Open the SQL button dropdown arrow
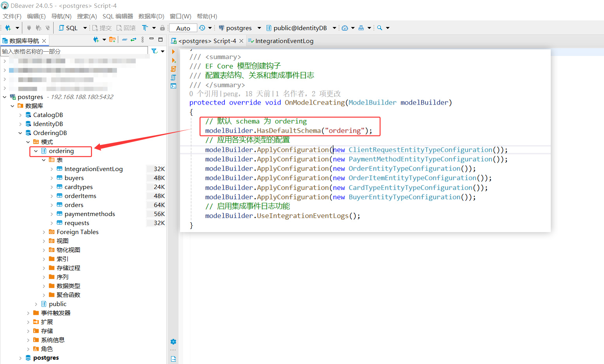 tap(85, 28)
